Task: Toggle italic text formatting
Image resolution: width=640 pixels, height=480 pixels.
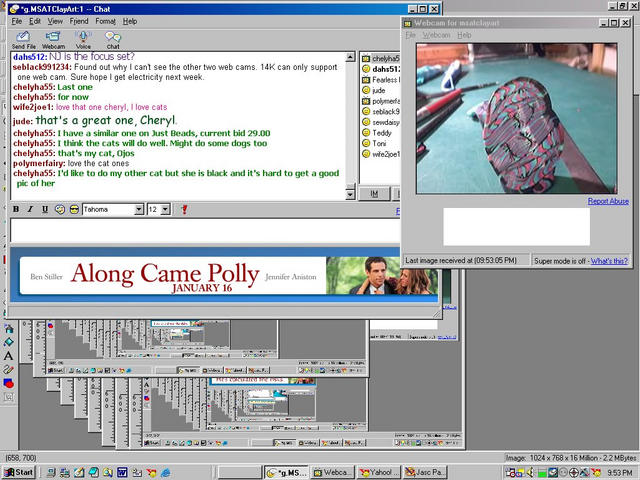Action: (x=30, y=209)
